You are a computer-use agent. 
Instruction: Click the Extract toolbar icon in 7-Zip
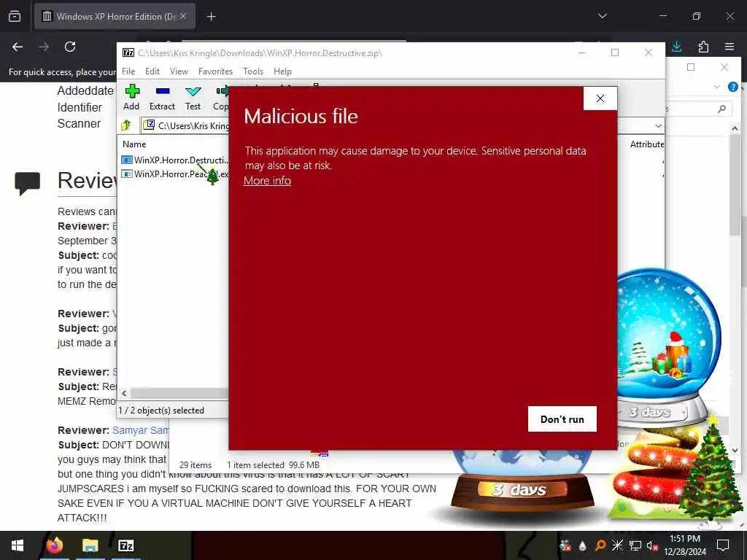pyautogui.click(x=162, y=98)
